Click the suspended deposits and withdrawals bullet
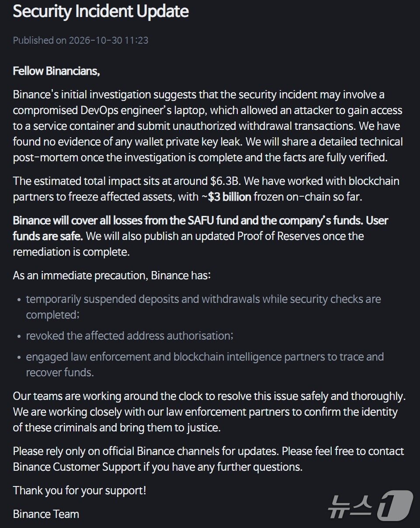Viewport: 420px width, 528px height. tap(203, 307)
